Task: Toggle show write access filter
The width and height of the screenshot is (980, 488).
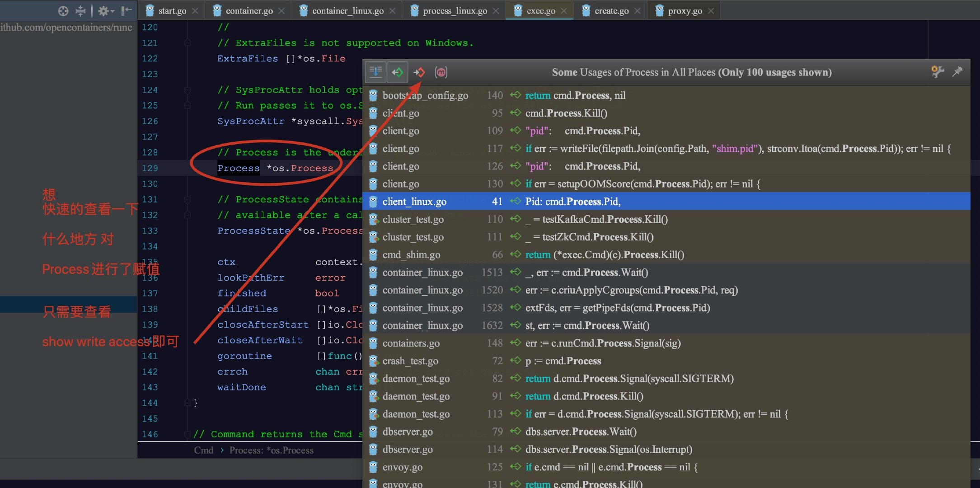Action: (x=419, y=72)
